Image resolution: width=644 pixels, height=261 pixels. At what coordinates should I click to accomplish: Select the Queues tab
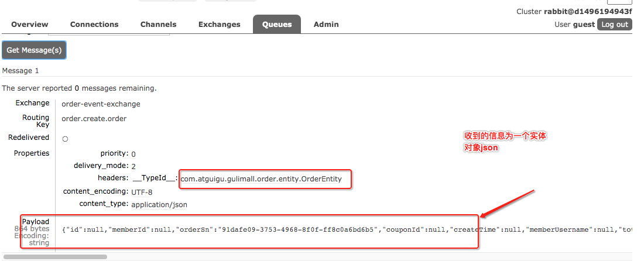pos(276,25)
